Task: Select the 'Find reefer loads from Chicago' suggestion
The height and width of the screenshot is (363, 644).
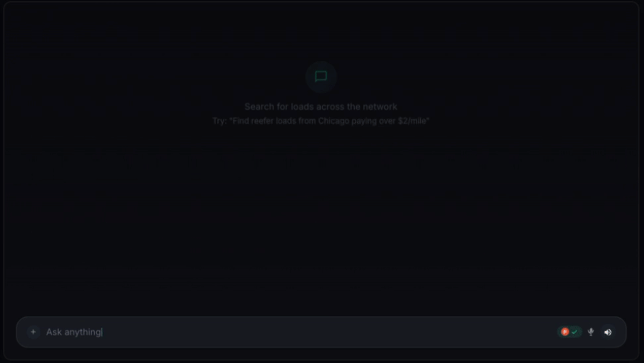Action: point(320,121)
